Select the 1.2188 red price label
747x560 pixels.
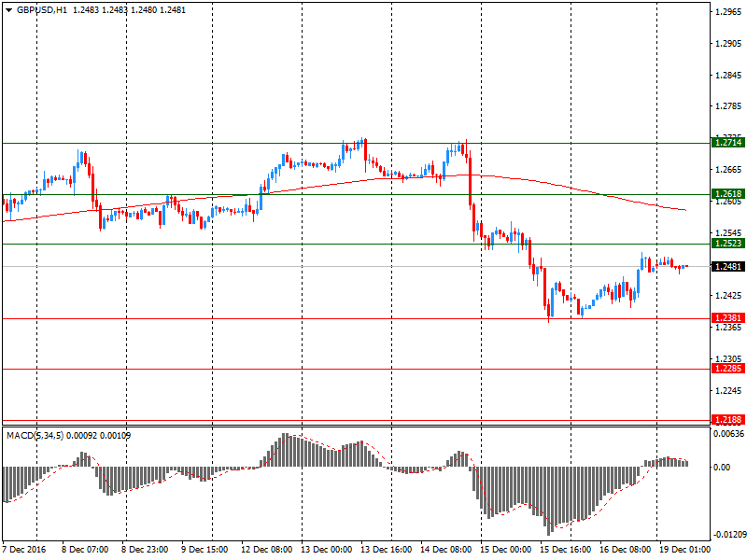click(x=728, y=420)
